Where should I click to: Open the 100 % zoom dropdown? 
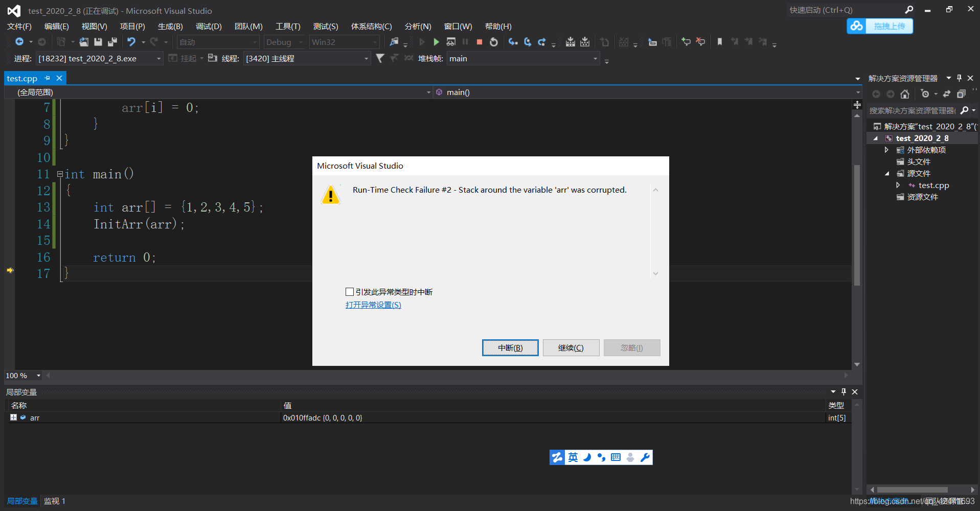click(x=24, y=376)
